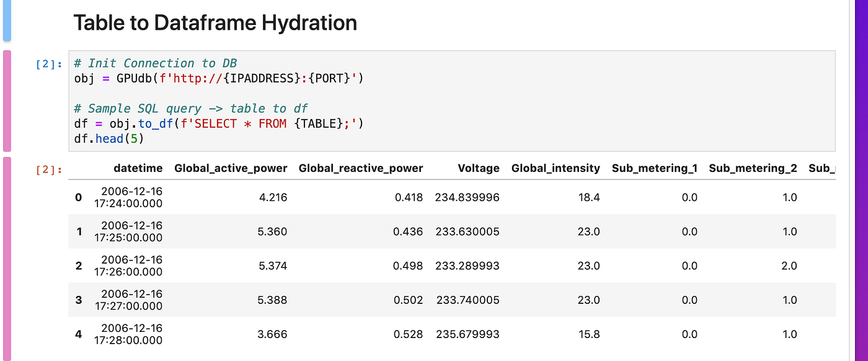This screenshot has width=868, height=361.
Task: Click the '# Init Connection to DB' comment line
Action: [155, 63]
